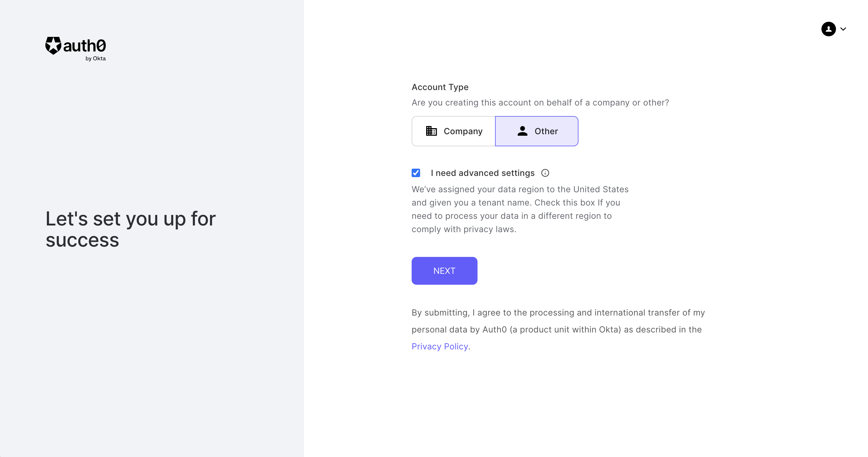Click the Auth0 shield star logo
The width and height of the screenshot is (868, 457).
tap(53, 46)
